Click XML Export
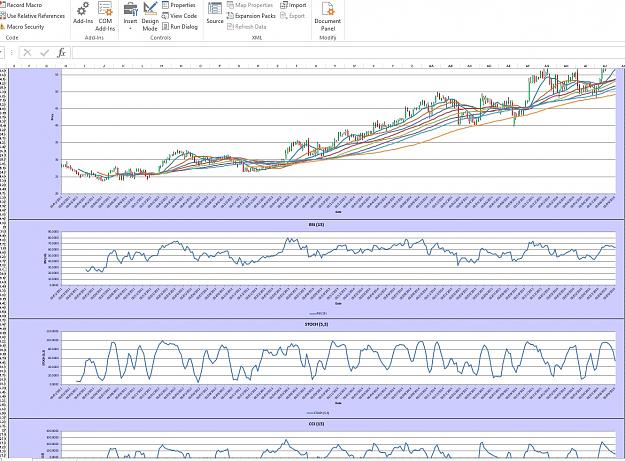Viewport: 625px width, 461px height. [293, 16]
